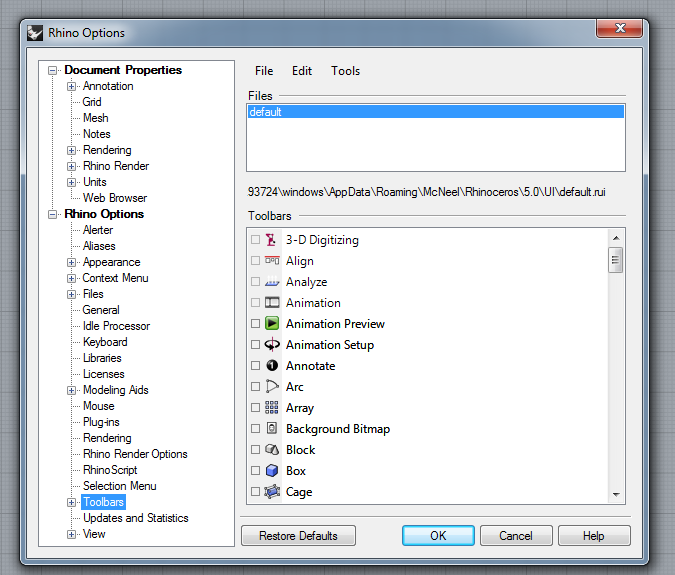Toggle the Box toolbar checkbox
This screenshot has width=675, height=575.
pos(255,470)
